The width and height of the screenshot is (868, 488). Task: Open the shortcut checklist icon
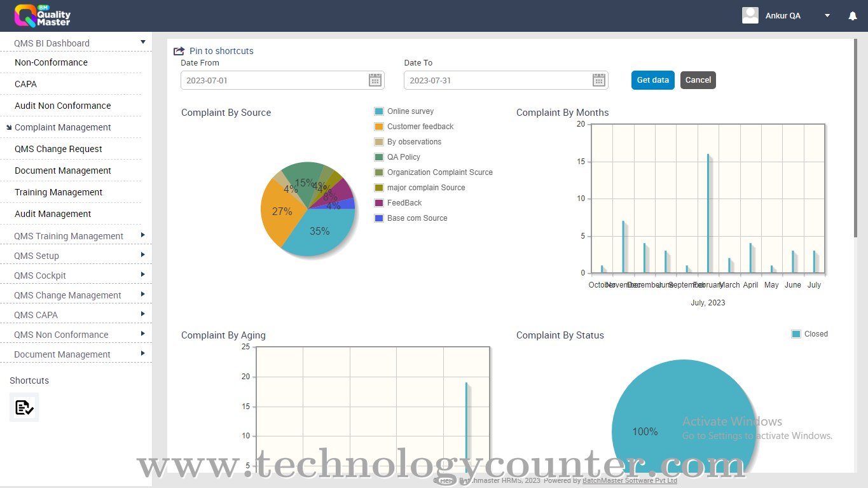24,407
